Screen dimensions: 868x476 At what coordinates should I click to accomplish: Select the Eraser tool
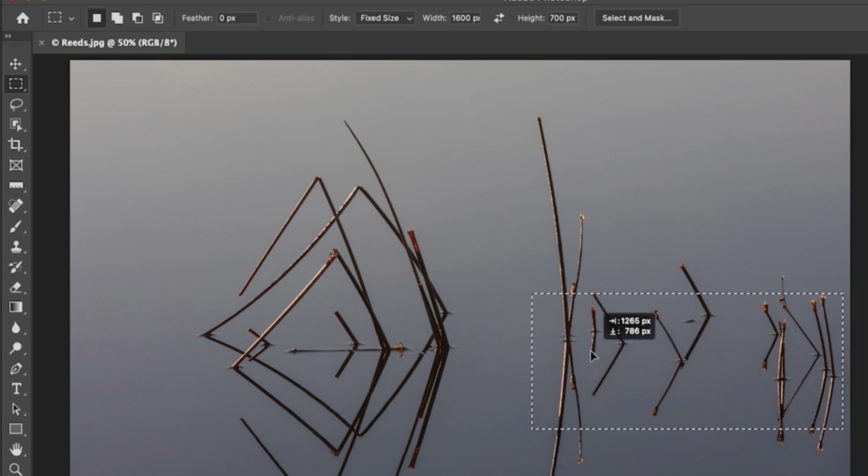point(16,288)
